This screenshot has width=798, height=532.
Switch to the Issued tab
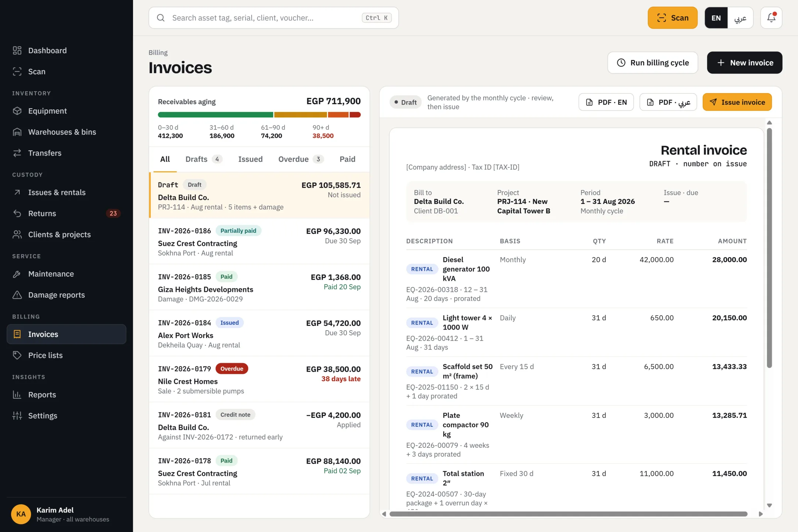250,159
